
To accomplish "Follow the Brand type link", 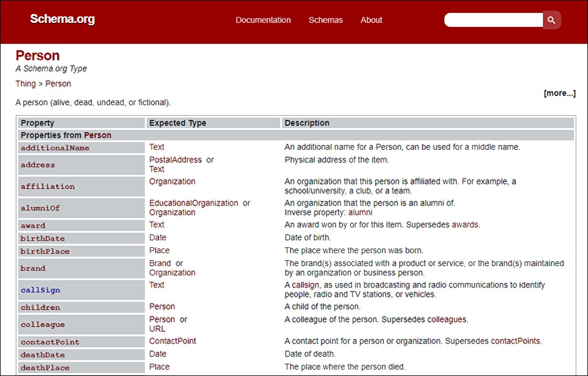I will [x=160, y=263].
